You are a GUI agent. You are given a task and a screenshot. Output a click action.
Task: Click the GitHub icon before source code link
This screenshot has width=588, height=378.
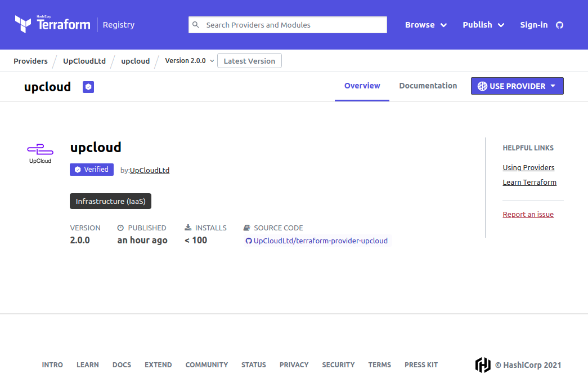(x=249, y=241)
